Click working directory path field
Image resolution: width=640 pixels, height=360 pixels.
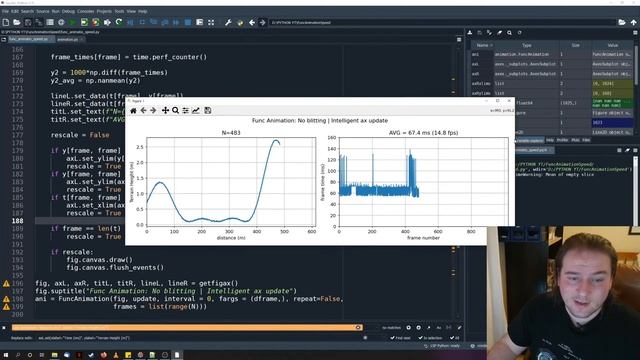click(x=442, y=22)
